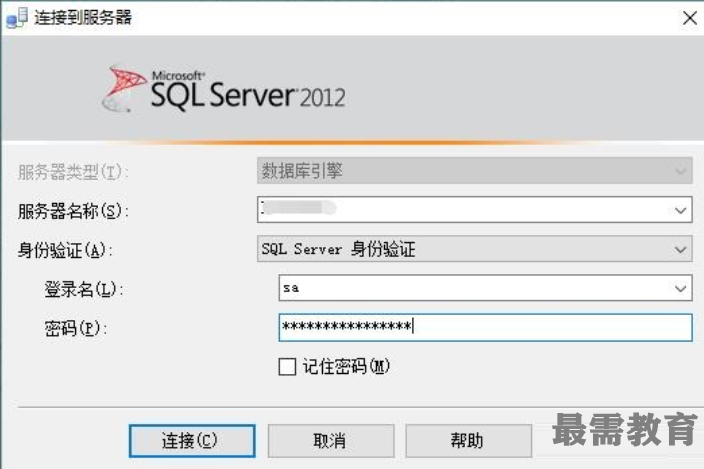Viewport: 704px width, 469px height.
Task: Expand the 登录名 login name dropdown arrow
Action: point(680,288)
